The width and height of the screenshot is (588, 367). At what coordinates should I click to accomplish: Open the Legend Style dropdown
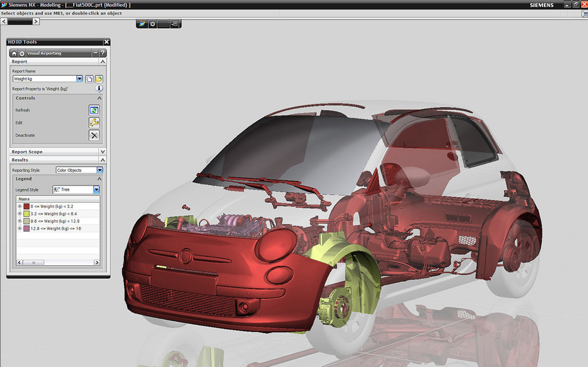(96, 189)
